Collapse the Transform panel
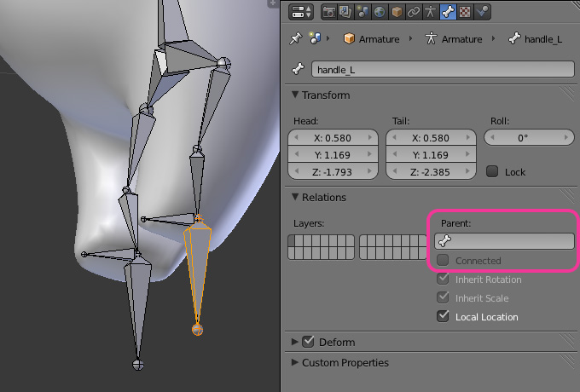Screen dimensions: 580x392 pos(295,95)
